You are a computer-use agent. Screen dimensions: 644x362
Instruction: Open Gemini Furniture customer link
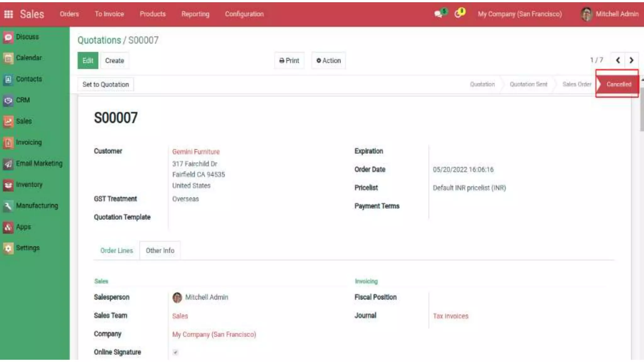[196, 152]
